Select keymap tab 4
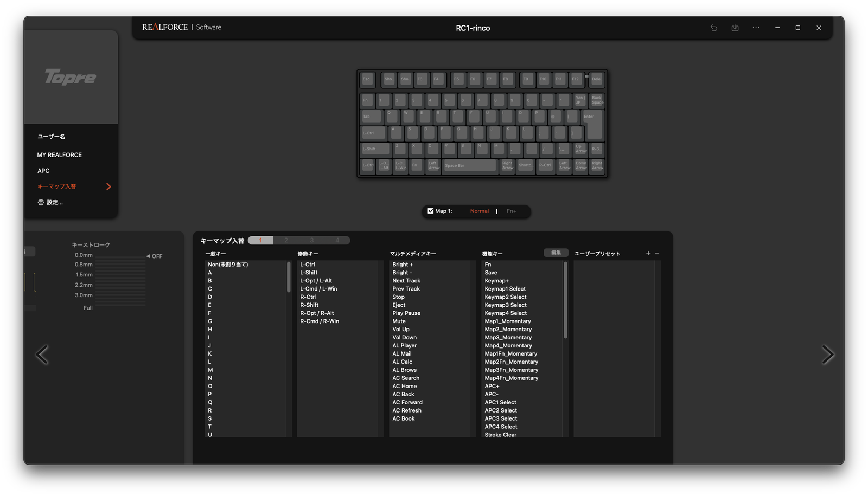The height and width of the screenshot is (496, 868). (x=337, y=240)
